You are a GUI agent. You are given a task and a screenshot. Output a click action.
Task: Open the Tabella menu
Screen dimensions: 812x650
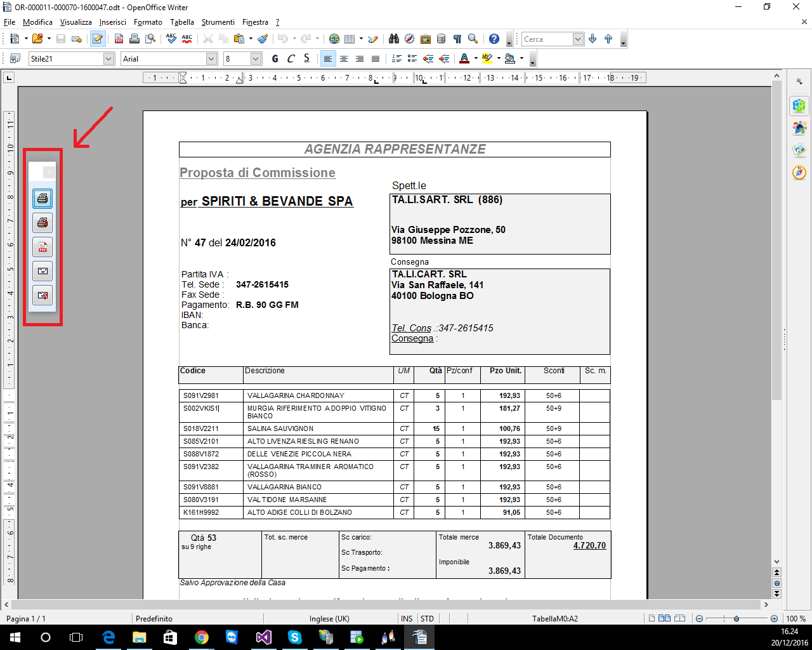click(182, 22)
